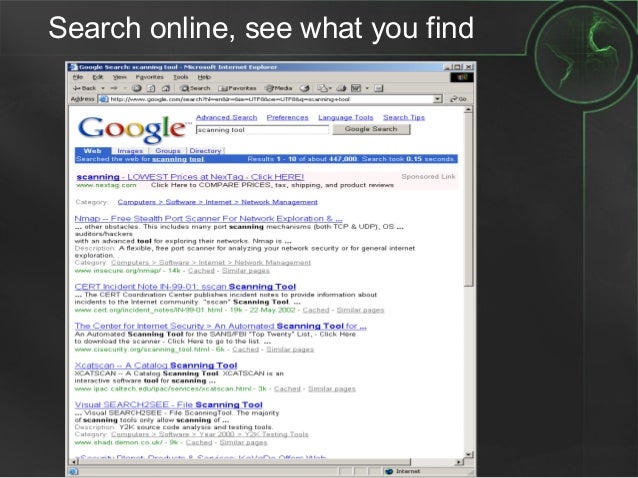Click the vertical scrollbar up arrow
The height and width of the screenshot is (478, 638).
(x=468, y=110)
